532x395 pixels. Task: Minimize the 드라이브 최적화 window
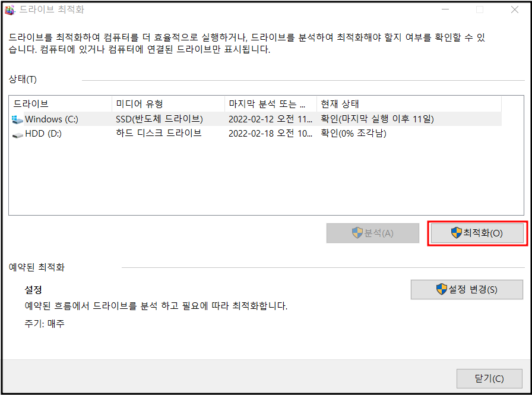point(445,10)
